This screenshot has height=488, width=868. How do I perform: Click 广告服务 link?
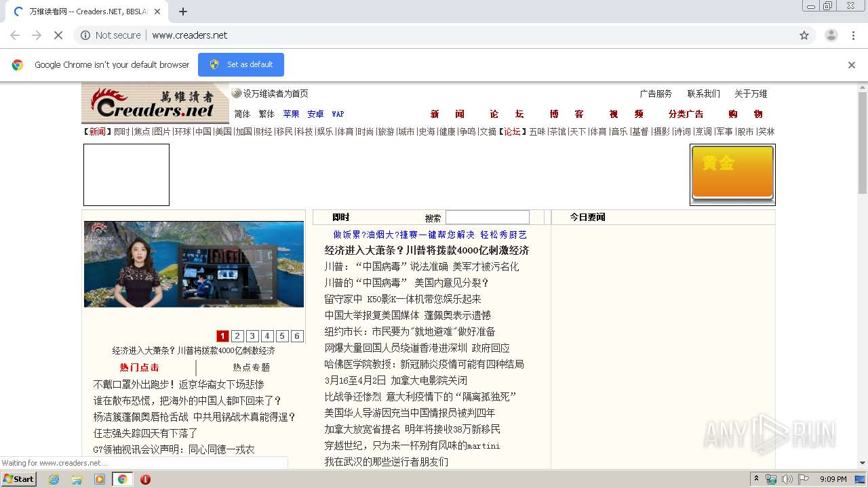656,94
